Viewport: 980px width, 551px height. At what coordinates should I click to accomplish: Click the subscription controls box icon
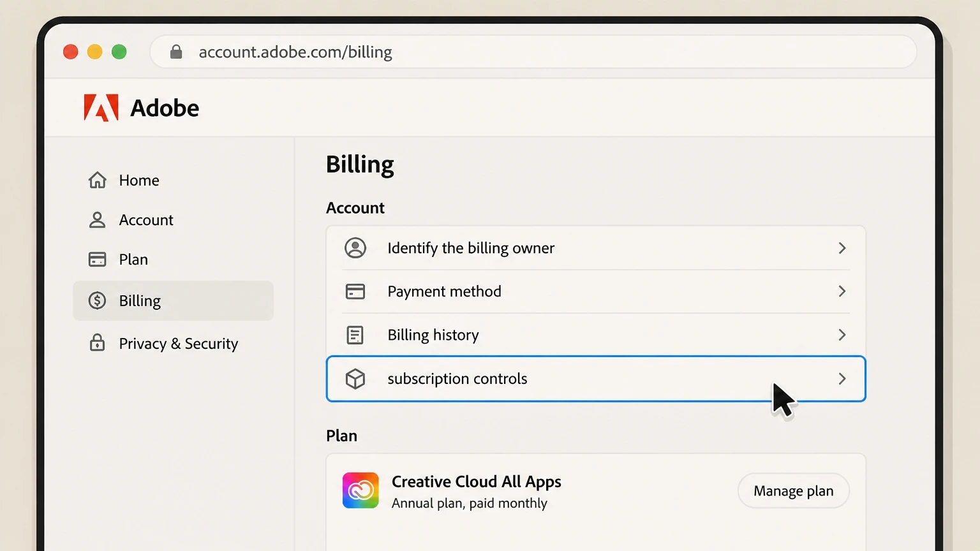[x=355, y=379]
